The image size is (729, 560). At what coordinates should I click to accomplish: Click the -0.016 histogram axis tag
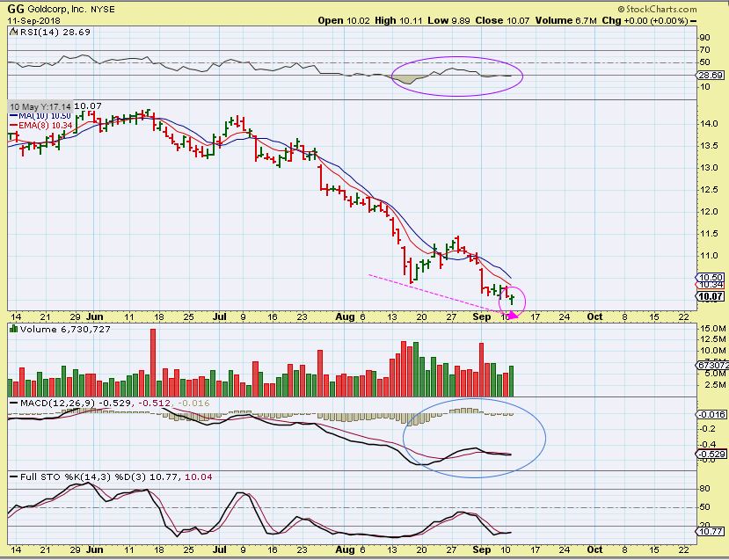click(x=710, y=415)
